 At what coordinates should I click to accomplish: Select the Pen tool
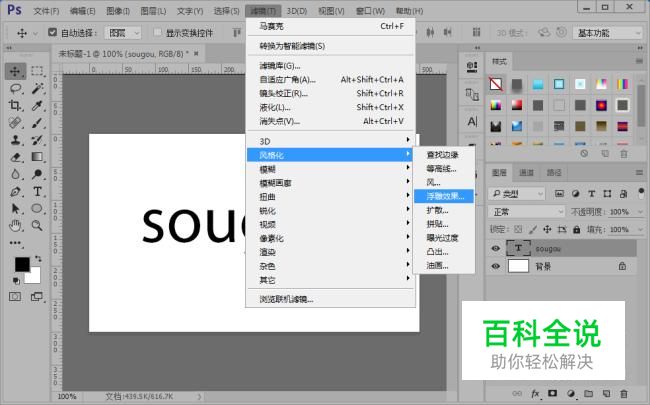click(x=15, y=191)
